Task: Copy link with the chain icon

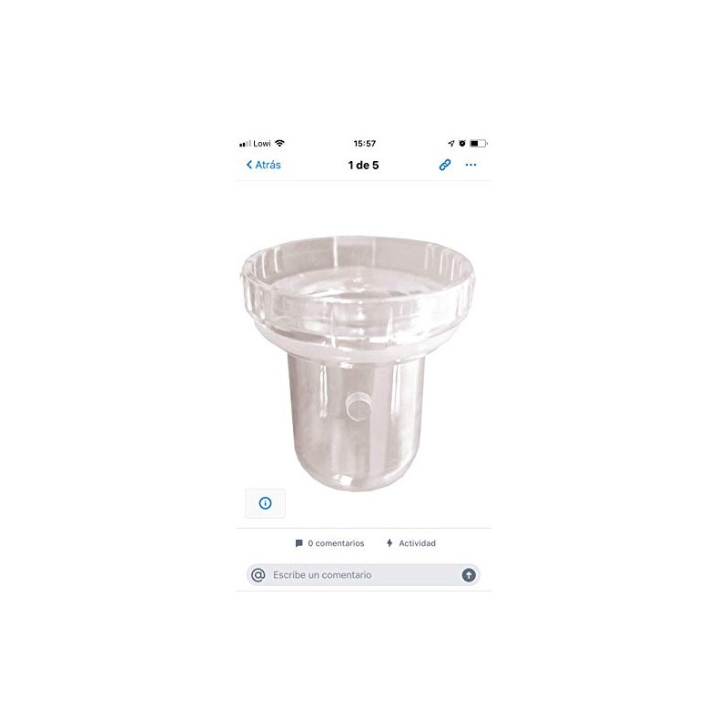Action: point(445,165)
